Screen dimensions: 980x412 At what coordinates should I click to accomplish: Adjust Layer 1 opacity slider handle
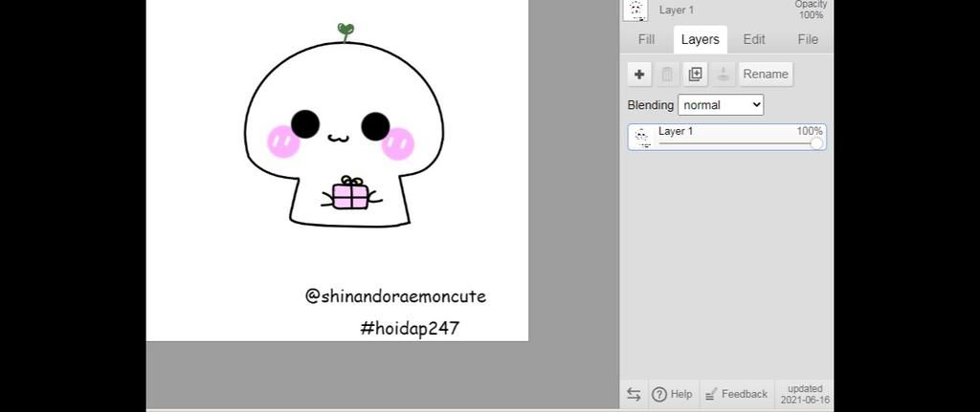[816, 143]
